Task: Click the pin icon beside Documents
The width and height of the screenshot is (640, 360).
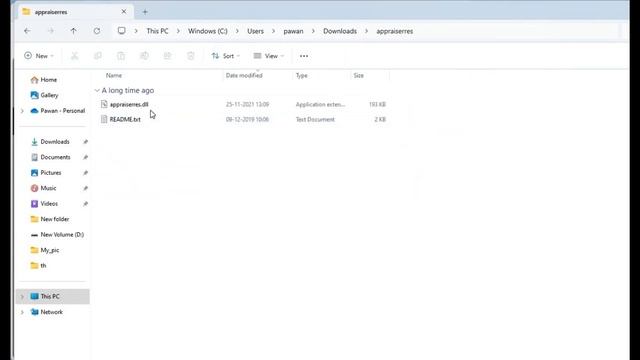Action: (x=85, y=157)
